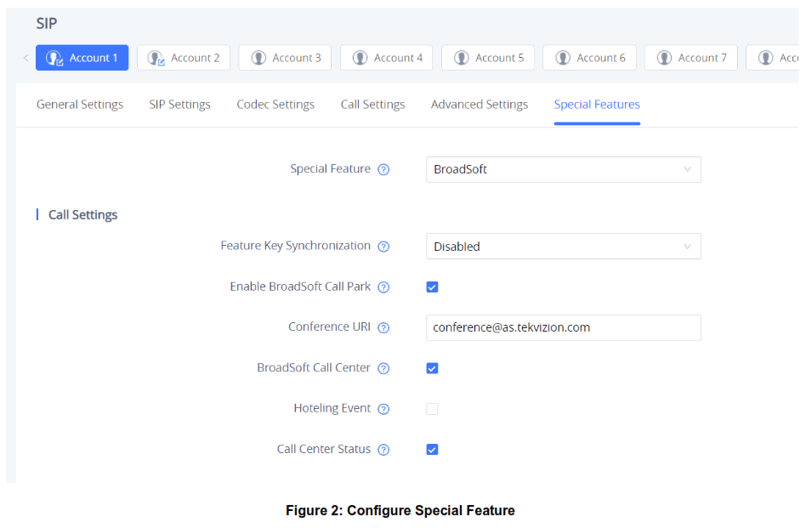Click help icon beside Hoteling Event
Image resolution: width=812 pixels, height=528 pixels.
pos(383,409)
